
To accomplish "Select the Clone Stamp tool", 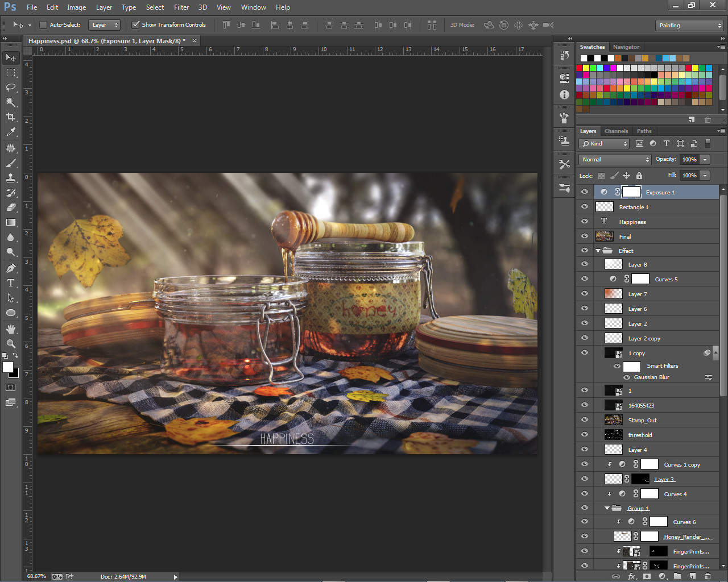I will coord(11,178).
